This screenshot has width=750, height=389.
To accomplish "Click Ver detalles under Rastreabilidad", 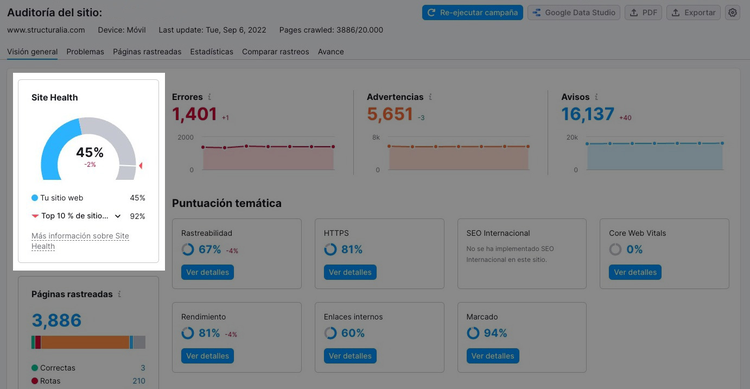I will coord(207,272).
